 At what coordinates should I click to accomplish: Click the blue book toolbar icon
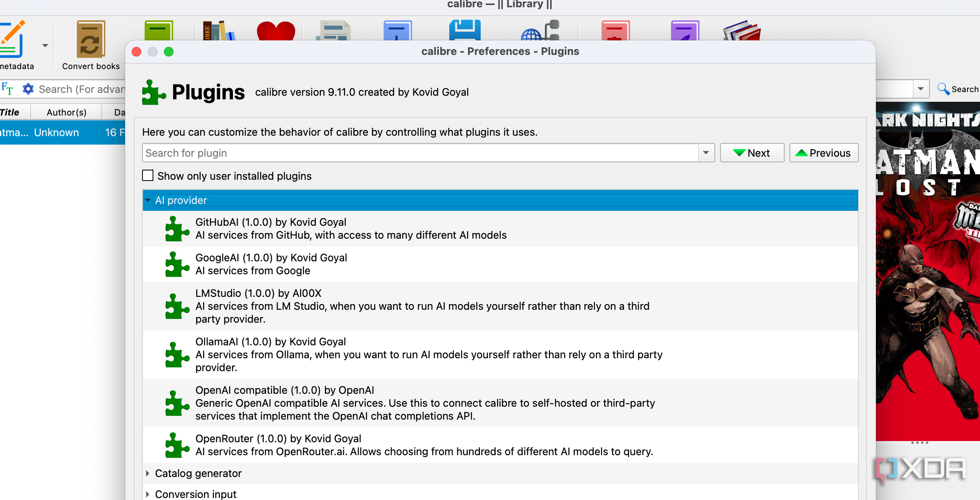pyautogui.click(x=398, y=30)
